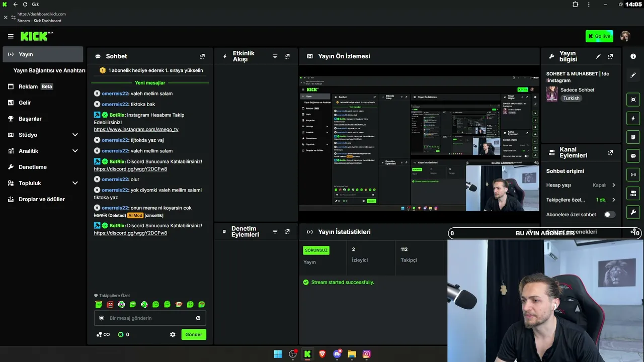The height and width of the screenshot is (362, 644).
Task: Open filter options for Etkinlik Akışı
Action: pyautogui.click(x=275, y=56)
